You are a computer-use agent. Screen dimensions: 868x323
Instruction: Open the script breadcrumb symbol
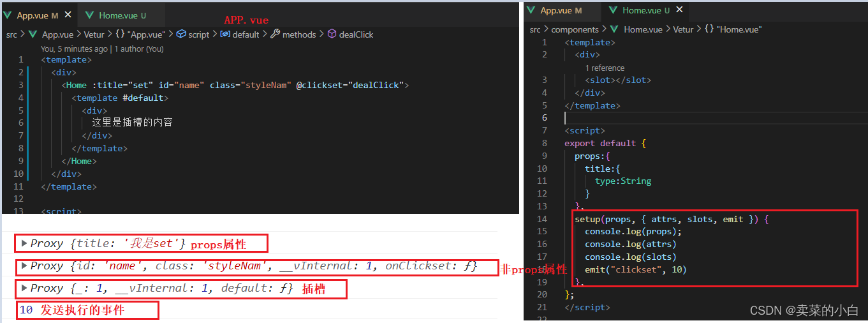click(193, 34)
